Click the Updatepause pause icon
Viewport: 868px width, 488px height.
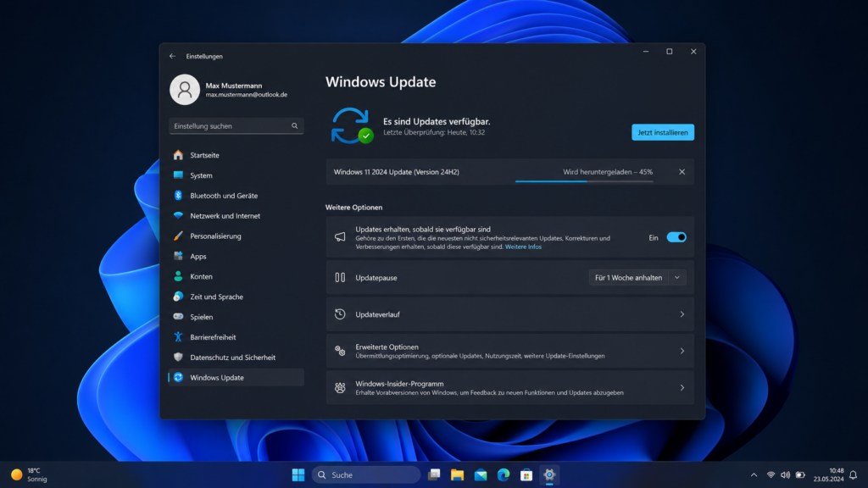pyautogui.click(x=340, y=277)
